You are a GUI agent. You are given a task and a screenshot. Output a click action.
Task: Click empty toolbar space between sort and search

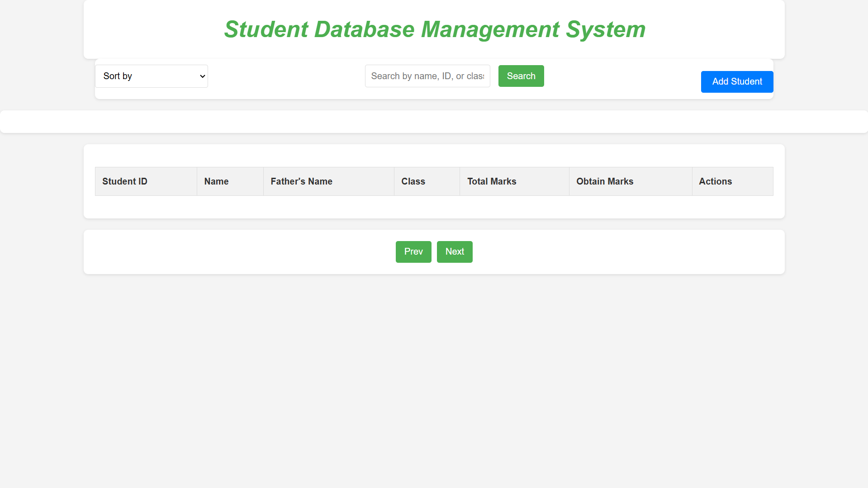(286, 76)
